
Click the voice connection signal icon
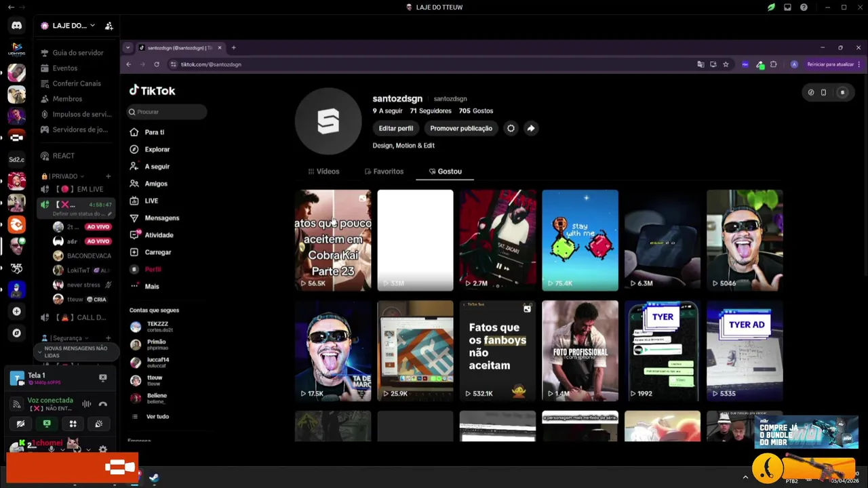pyautogui.click(x=17, y=404)
